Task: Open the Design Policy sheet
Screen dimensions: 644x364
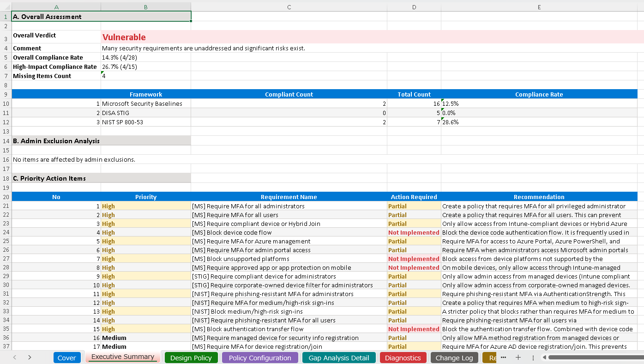Action: click(191, 357)
